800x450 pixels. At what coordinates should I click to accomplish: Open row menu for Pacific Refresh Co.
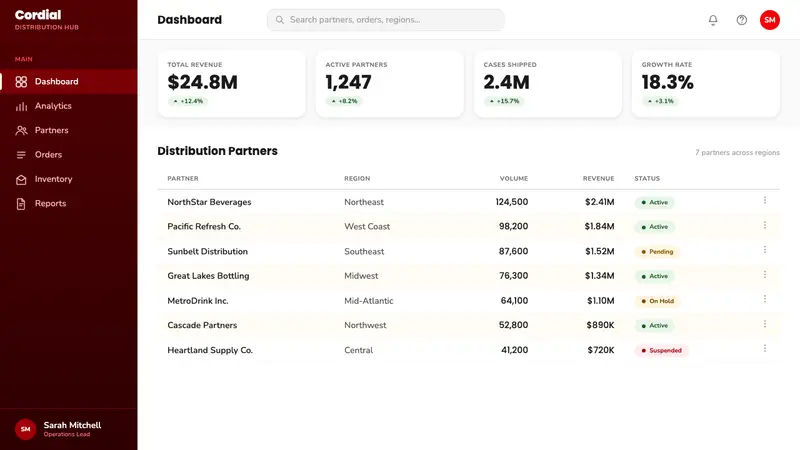(764, 225)
